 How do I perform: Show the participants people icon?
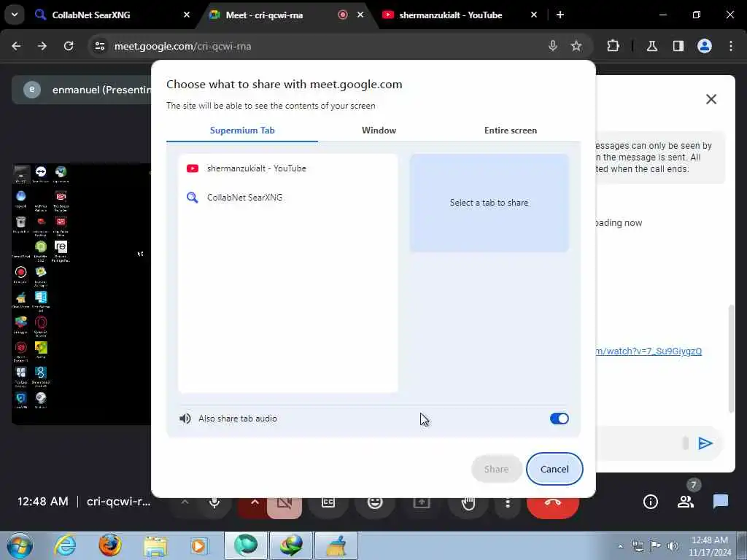pos(686,502)
